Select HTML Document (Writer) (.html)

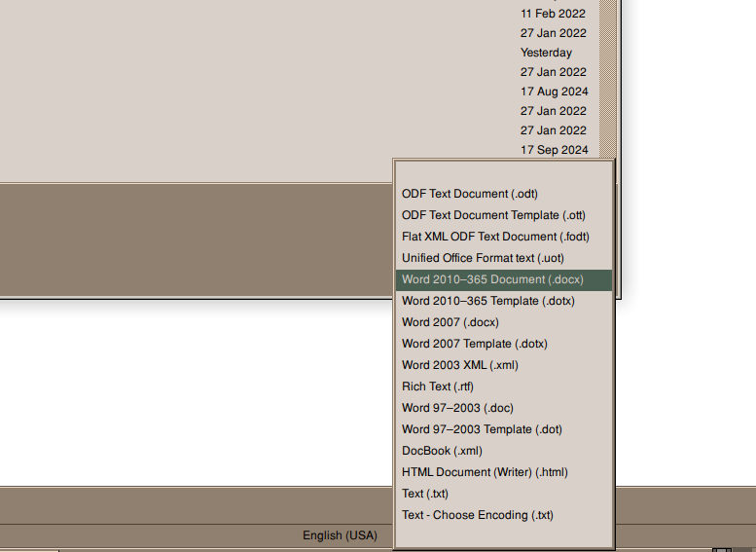click(504, 472)
